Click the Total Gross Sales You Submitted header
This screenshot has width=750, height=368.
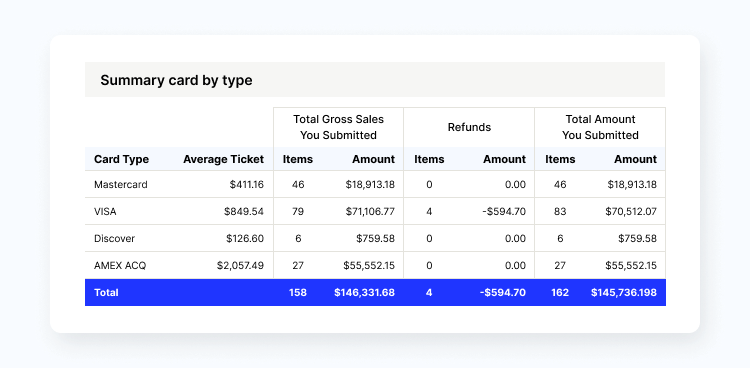coord(338,127)
